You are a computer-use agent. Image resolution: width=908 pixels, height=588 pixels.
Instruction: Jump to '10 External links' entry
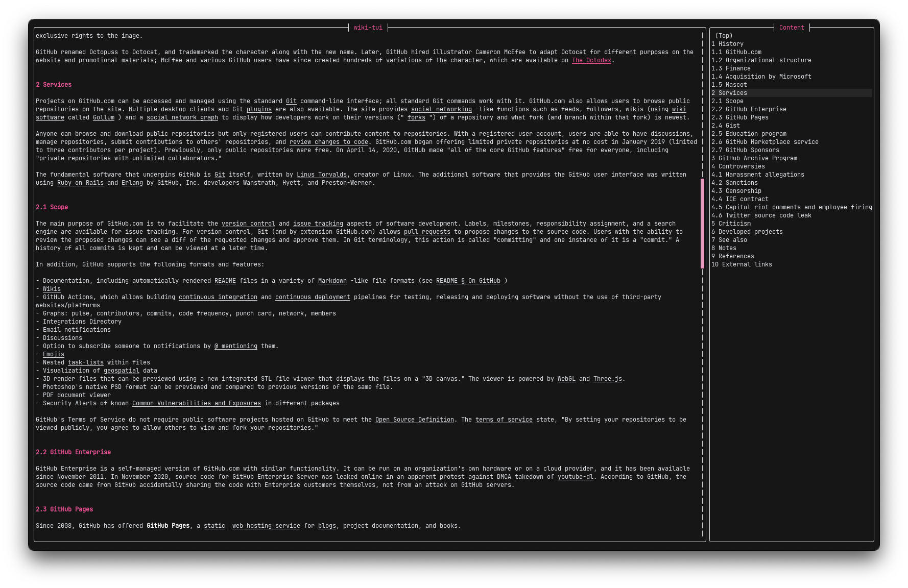pos(742,264)
